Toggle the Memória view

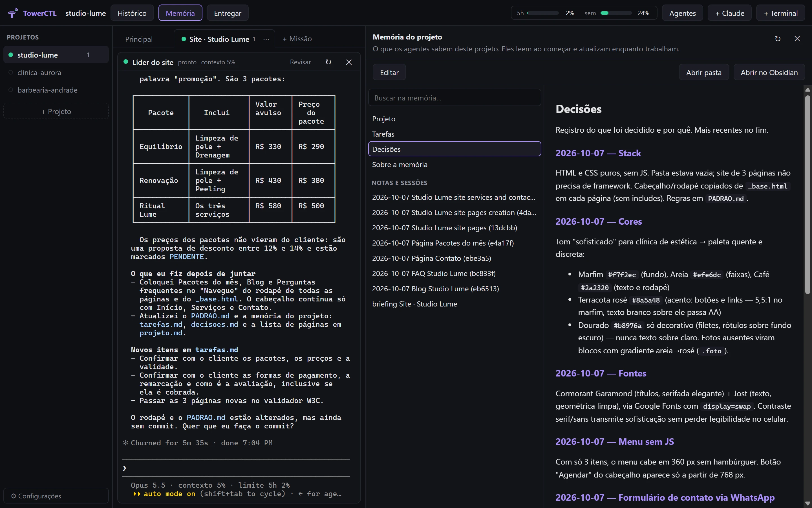[x=180, y=13]
